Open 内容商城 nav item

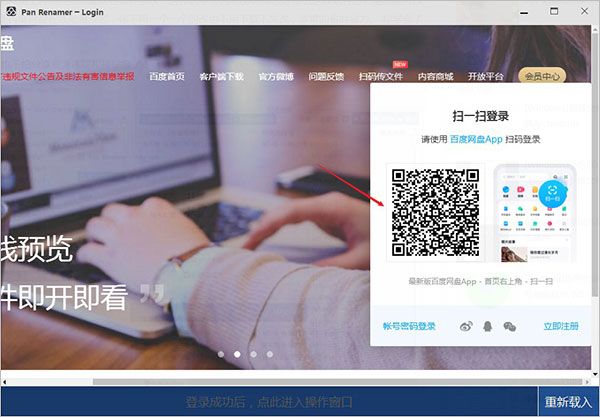tap(435, 77)
